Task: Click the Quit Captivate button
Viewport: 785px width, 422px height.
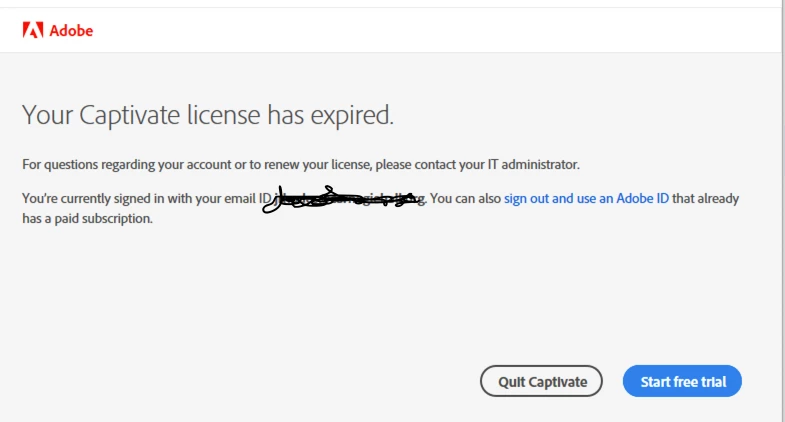Action: click(541, 381)
